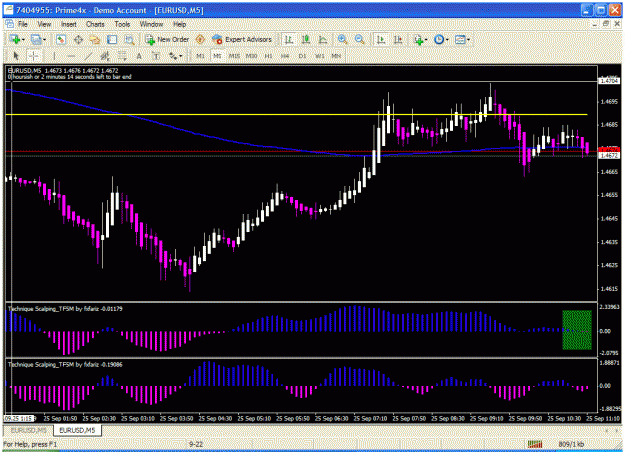Switch to the M1 timeframe
The height and width of the screenshot is (452, 625).
[x=200, y=56]
